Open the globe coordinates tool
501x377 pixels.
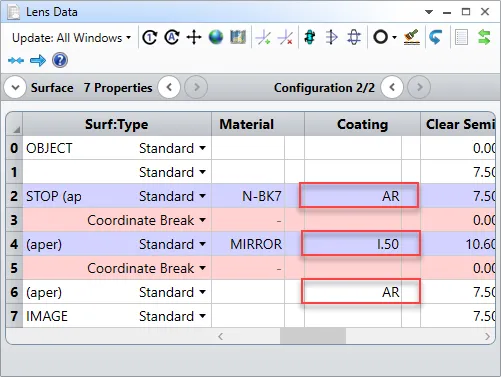(x=216, y=37)
